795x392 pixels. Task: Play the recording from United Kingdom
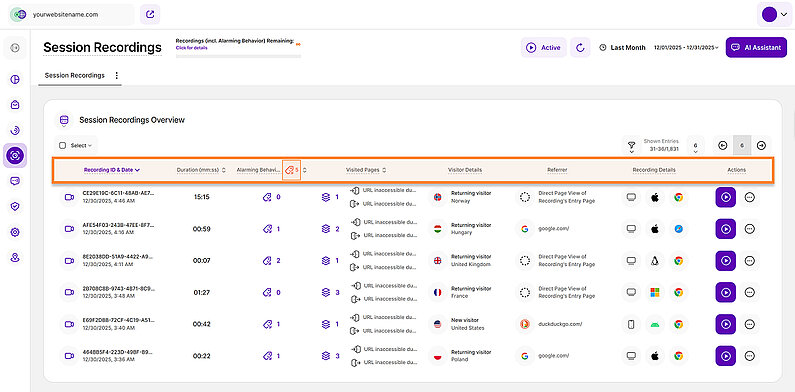point(726,261)
